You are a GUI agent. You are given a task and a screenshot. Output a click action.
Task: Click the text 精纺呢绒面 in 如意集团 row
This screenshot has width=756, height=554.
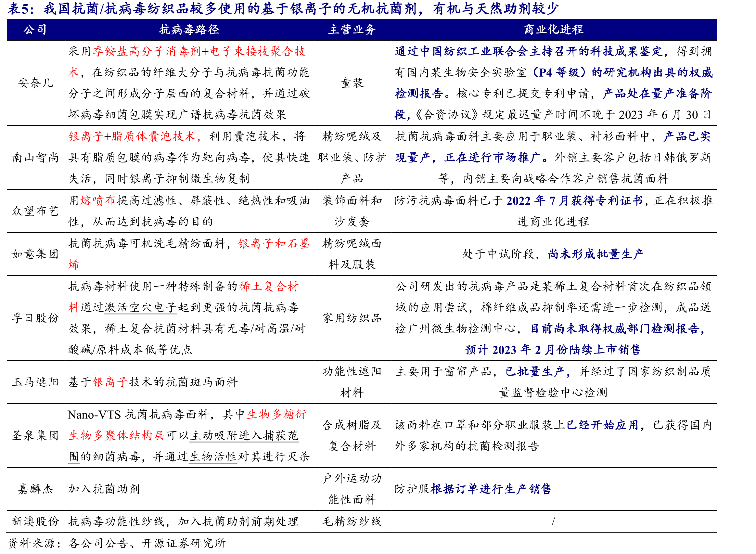(352, 243)
